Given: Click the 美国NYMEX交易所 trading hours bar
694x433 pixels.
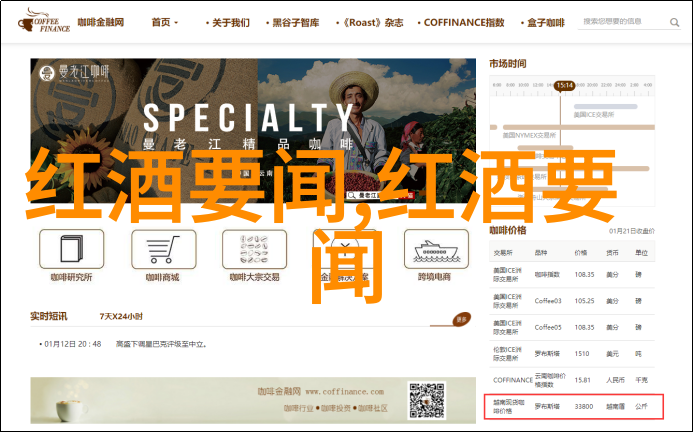Looking at the screenshot, I should coord(578,128).
